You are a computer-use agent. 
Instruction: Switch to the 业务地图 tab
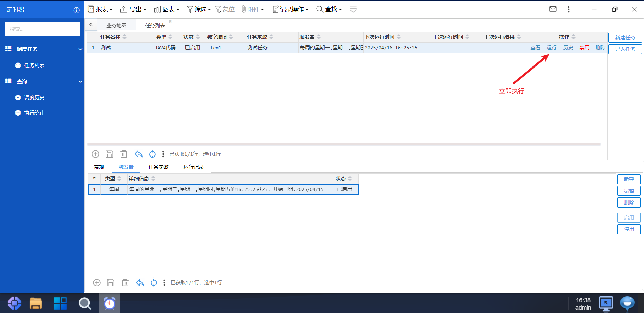(x=116, y=25)
